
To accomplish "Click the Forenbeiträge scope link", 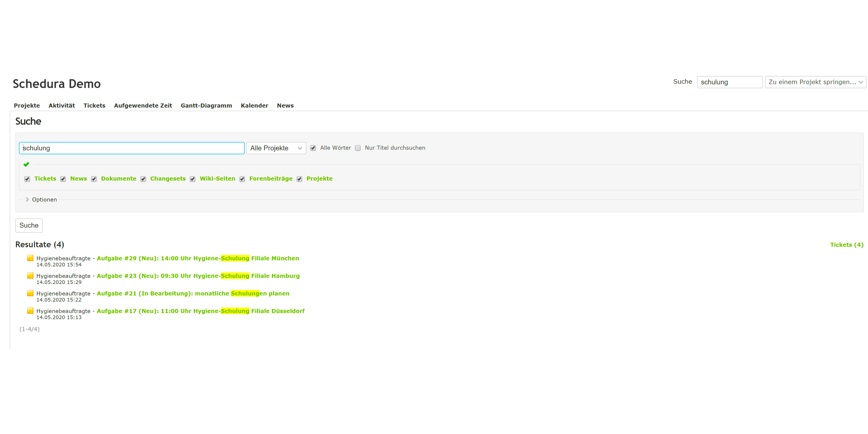I will pos(271,178).
